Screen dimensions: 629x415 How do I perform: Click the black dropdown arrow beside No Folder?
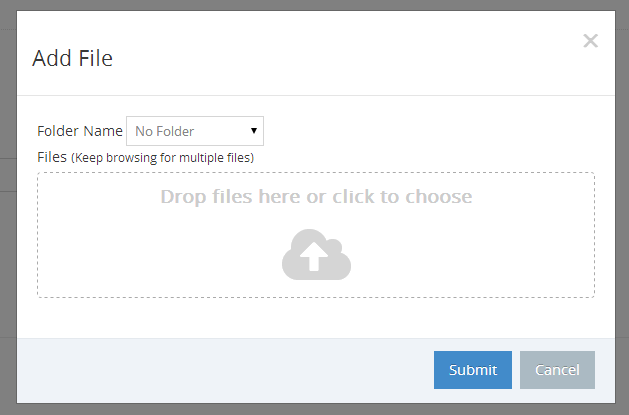click(x=254, y=131)
